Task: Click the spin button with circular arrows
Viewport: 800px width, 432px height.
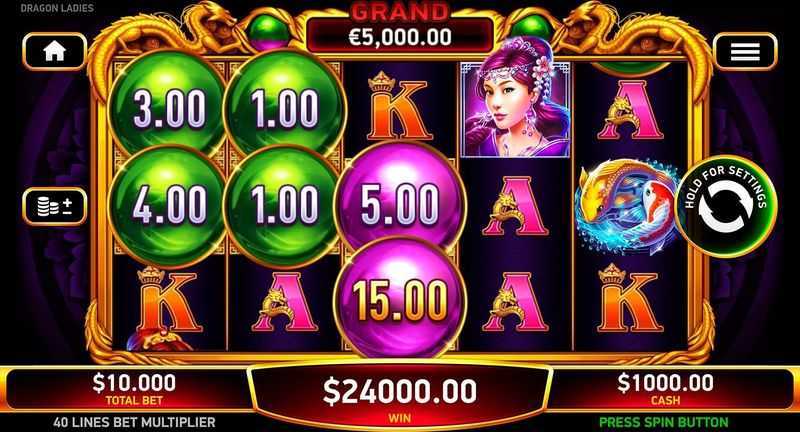Action: pos(726,206)
